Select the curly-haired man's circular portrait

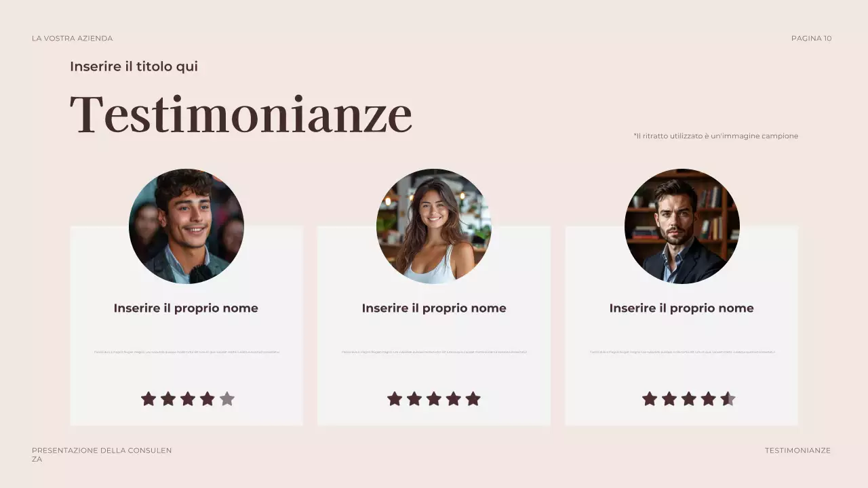(186, 226)
